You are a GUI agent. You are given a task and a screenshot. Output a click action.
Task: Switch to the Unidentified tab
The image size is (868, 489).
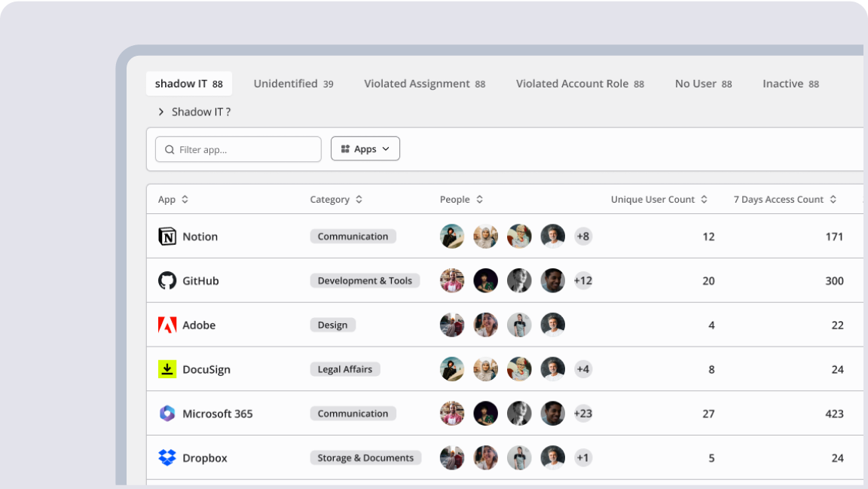(293, 84)
